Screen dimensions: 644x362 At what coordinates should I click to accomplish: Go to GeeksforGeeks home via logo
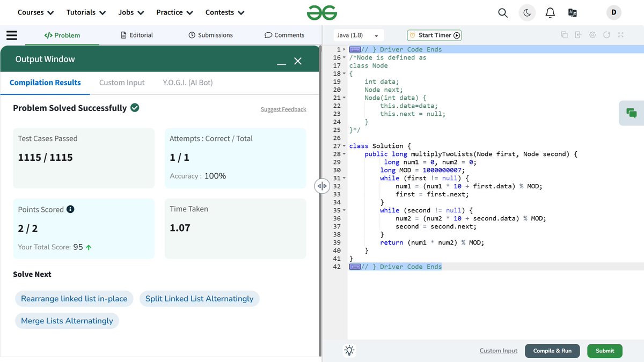322,12
